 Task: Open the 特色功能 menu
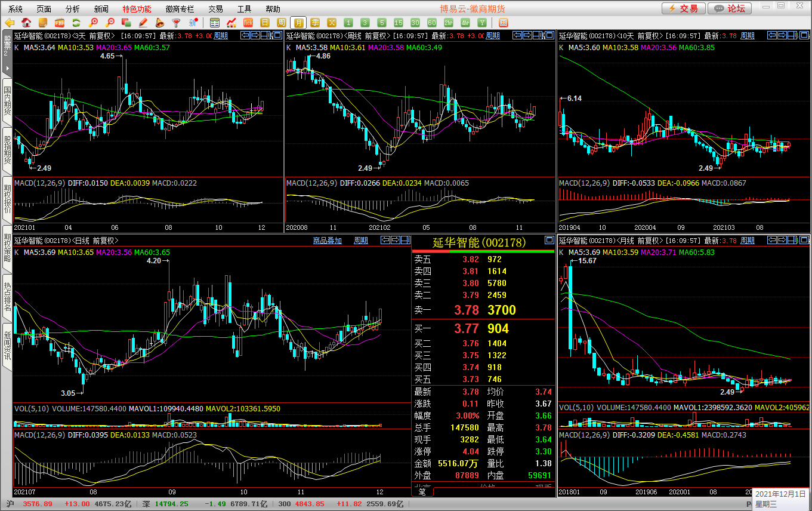click(x=137, y=9)
